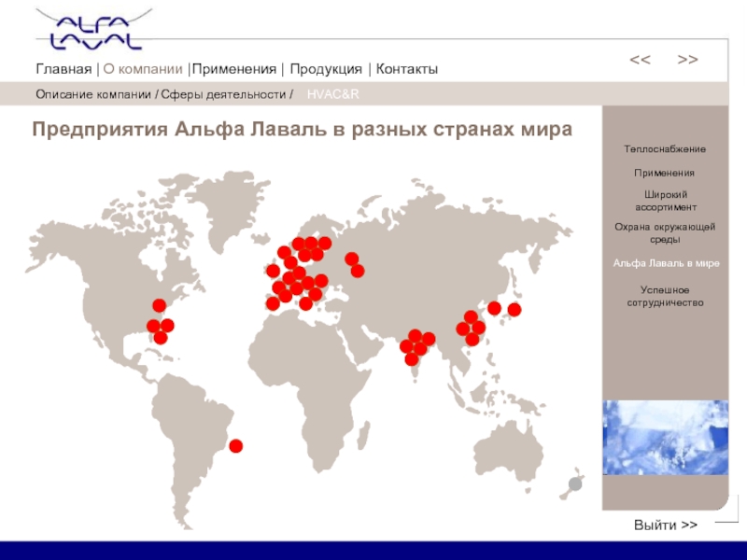
Task: Click the rightmost red dot in Japan
Action: point(514,310)
